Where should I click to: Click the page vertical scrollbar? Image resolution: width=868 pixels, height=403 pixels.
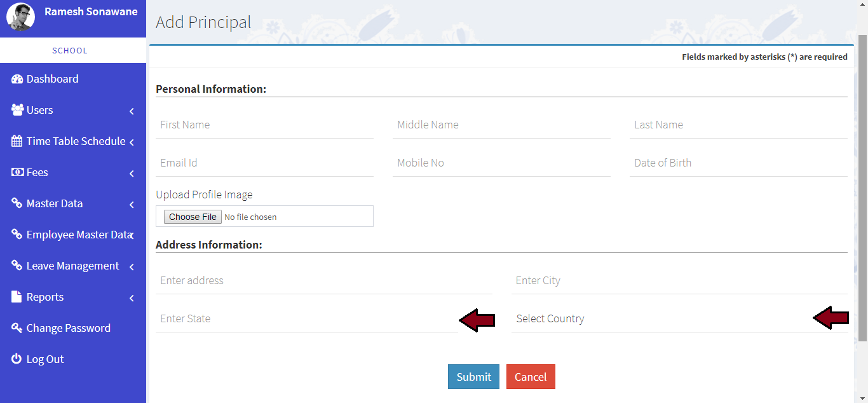pos(862,191)
